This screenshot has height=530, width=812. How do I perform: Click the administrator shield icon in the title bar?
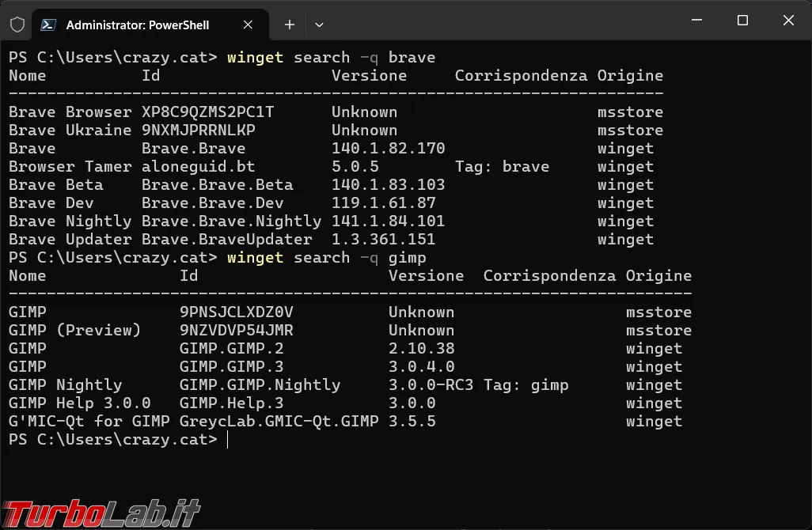pos(17,25)
